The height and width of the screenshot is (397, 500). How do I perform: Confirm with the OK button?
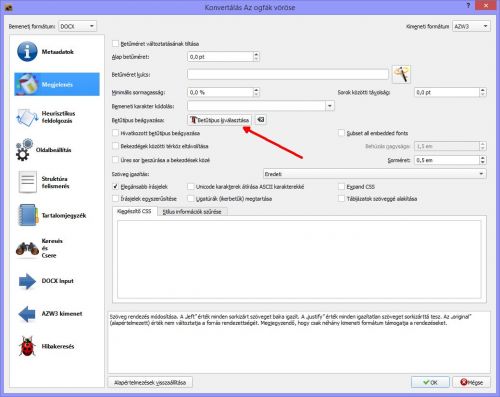(430, 382)
